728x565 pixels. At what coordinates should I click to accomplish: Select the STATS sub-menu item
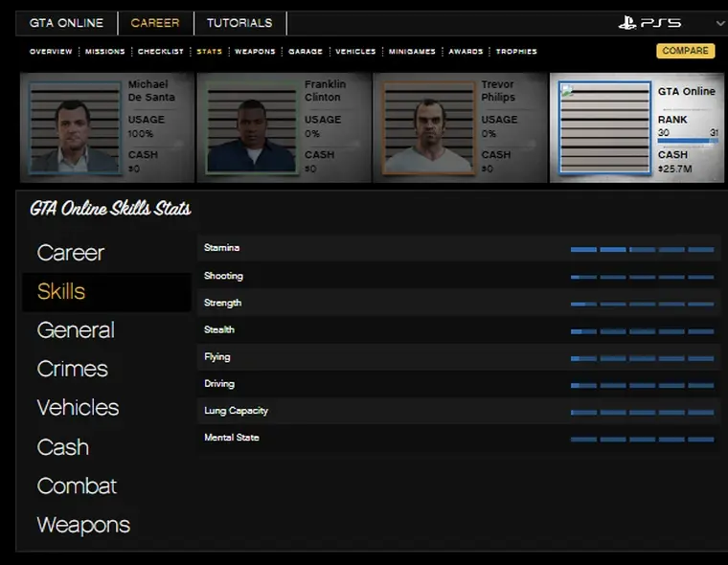click(210, 52)
